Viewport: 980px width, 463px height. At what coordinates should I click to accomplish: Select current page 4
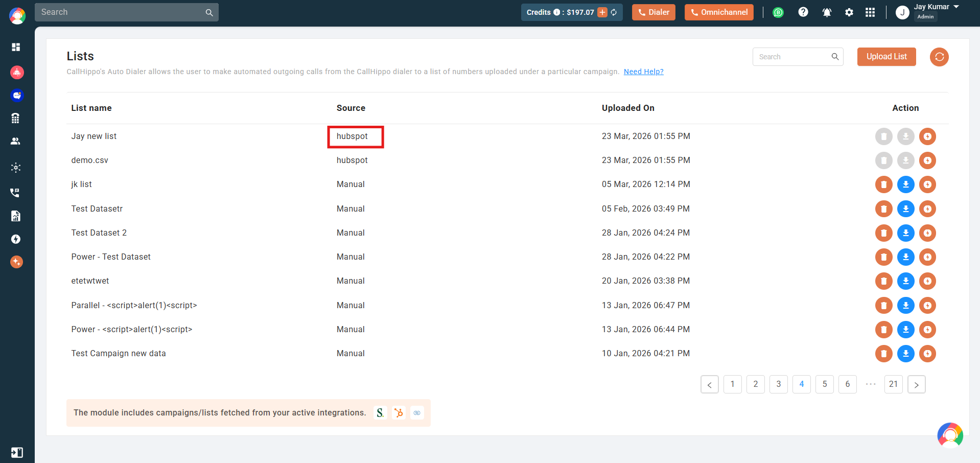802,384
